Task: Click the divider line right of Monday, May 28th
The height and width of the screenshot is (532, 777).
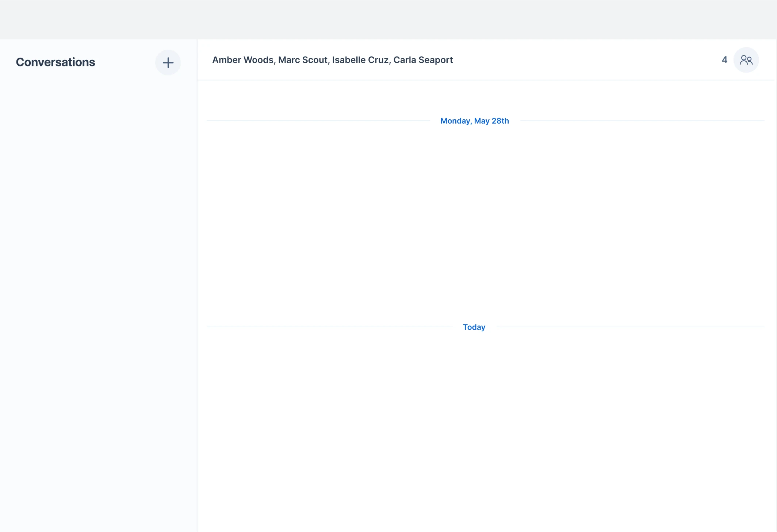Action: click(643, 120)
